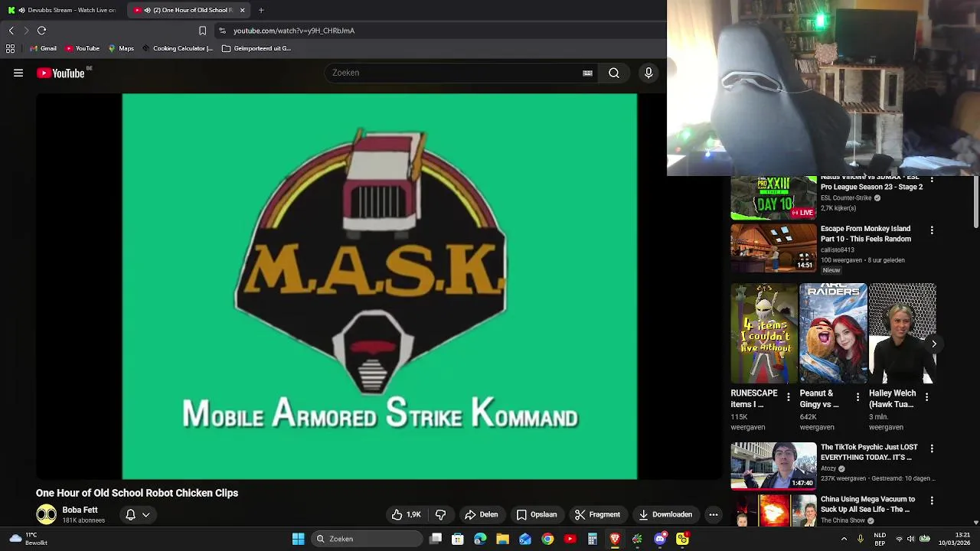Screen dimensions: 980x551
Task: Open Calculator from the taskbar
Action: (x=592, y=539)
